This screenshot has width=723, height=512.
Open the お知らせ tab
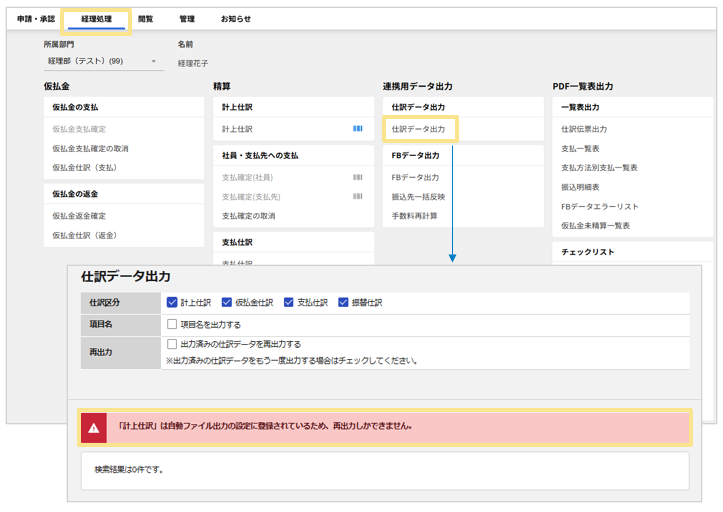point(236,19)
